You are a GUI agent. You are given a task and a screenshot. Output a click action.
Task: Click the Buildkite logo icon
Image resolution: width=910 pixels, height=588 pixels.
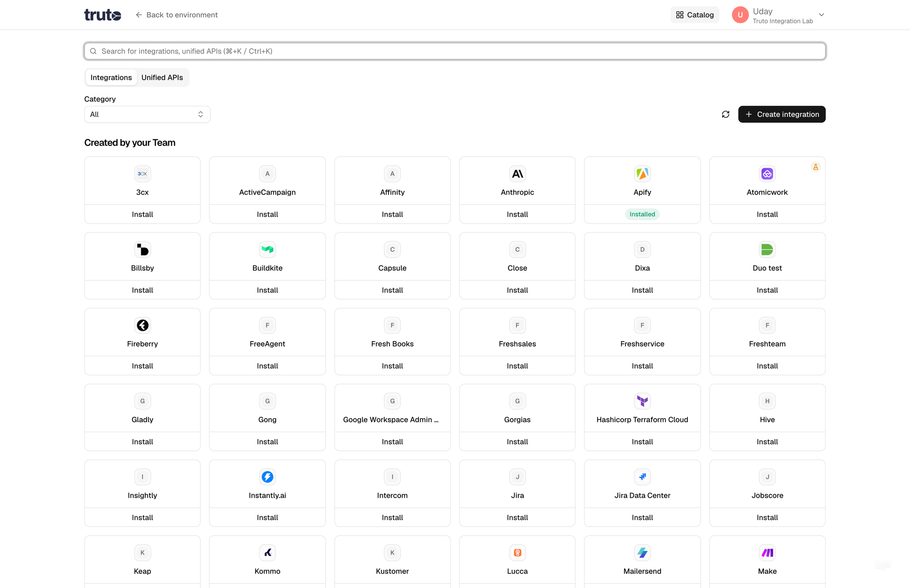point(267,250)
